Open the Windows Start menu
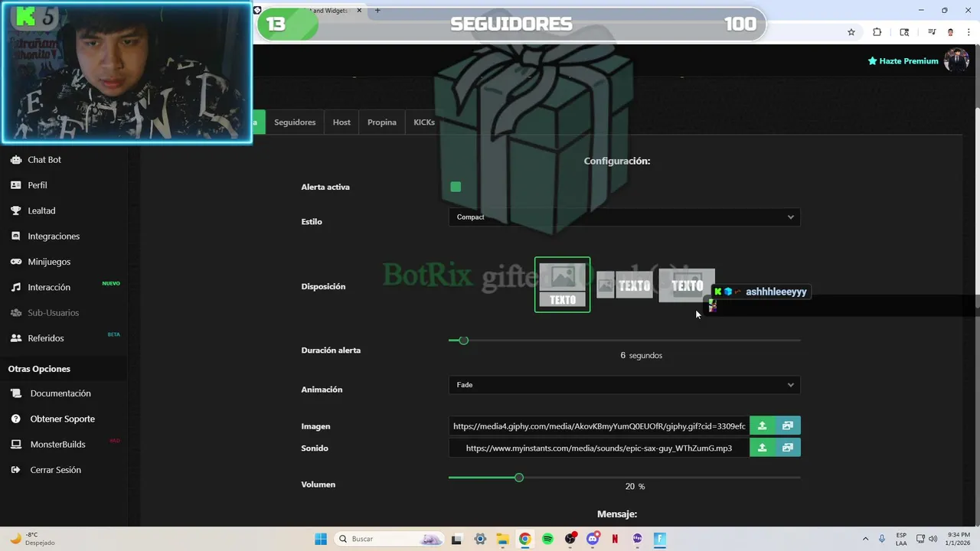This screenshot has height=551, width=980. tap(320, 539)
